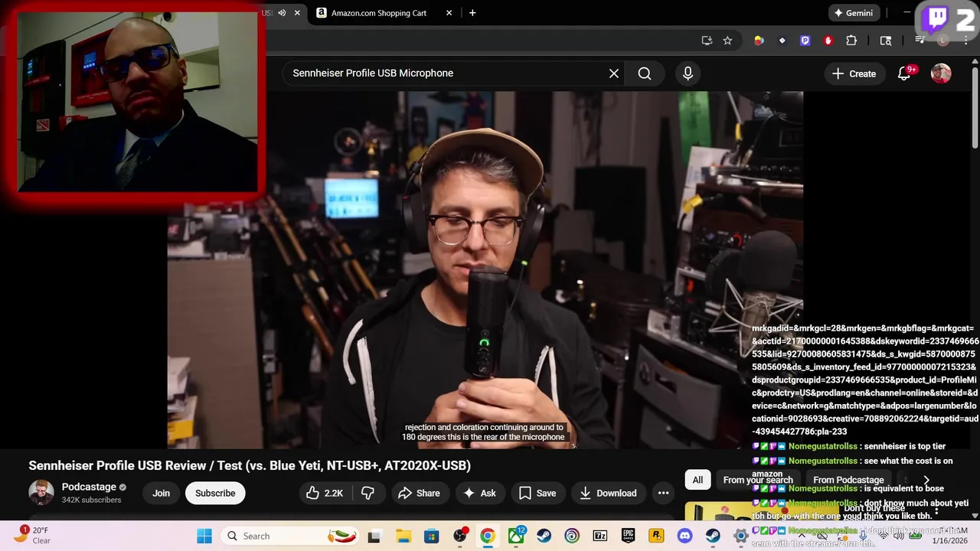This screenshot has width=980, height=551.
Task: Mute the YouTube tab audio speaker icon
Action: pos(282,13)
